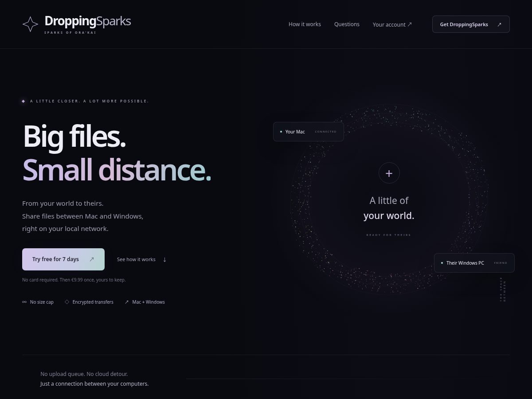Open Your account link
Image resolution: width=532 pixels, height=399 pixels.
392,24
